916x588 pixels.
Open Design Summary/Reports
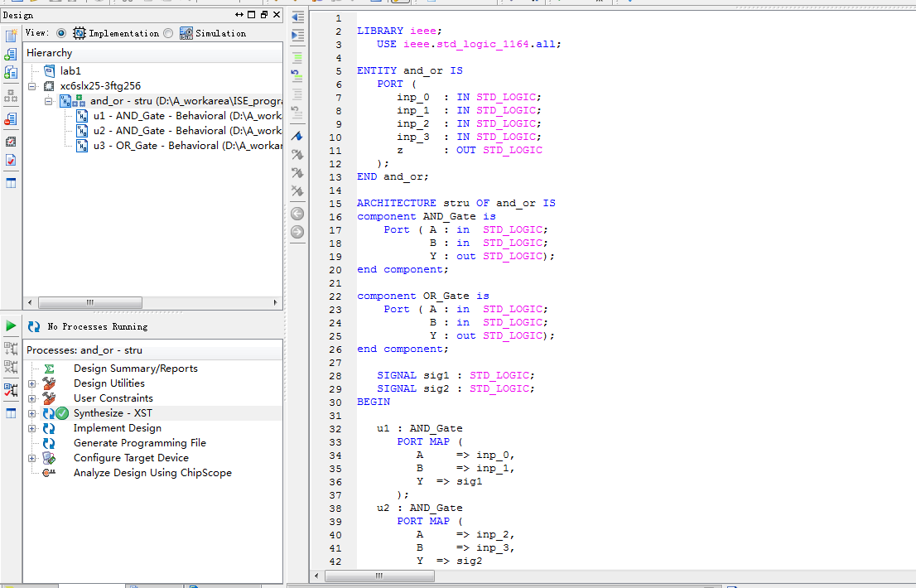135,369
